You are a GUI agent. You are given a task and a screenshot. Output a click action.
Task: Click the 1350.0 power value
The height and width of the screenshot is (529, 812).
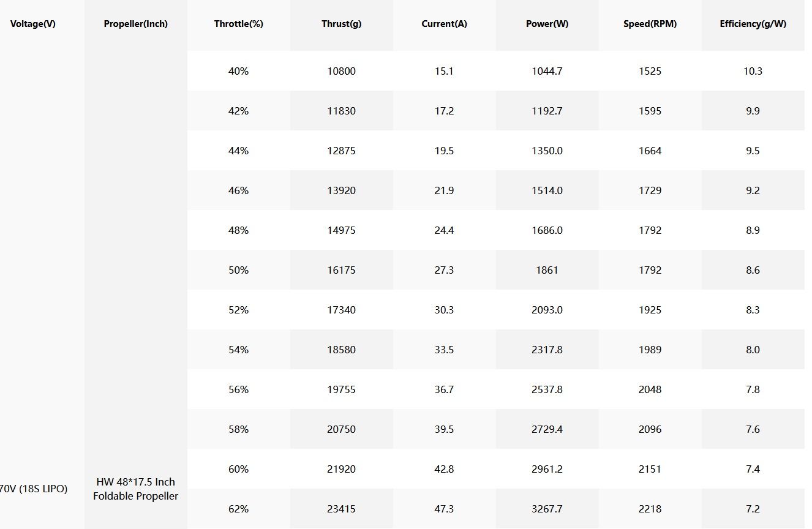pos(547,151)
